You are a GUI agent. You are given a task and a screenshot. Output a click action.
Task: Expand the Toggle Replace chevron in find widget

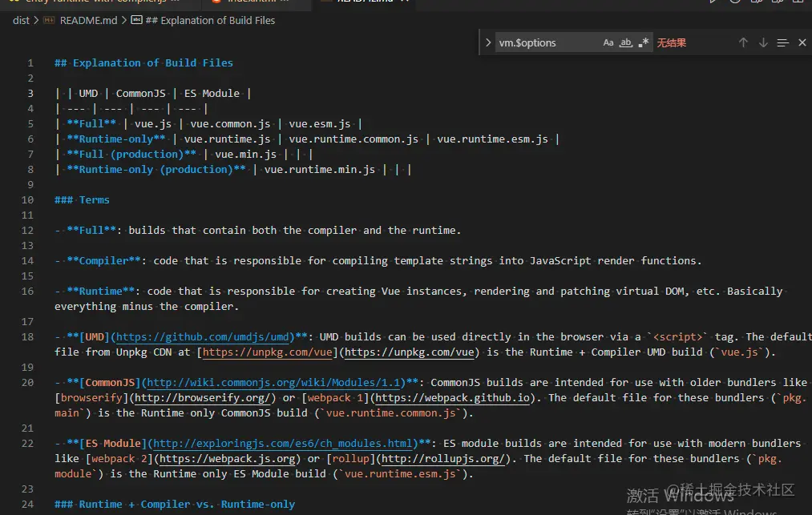pyautogui.click(x=488, y=42)
